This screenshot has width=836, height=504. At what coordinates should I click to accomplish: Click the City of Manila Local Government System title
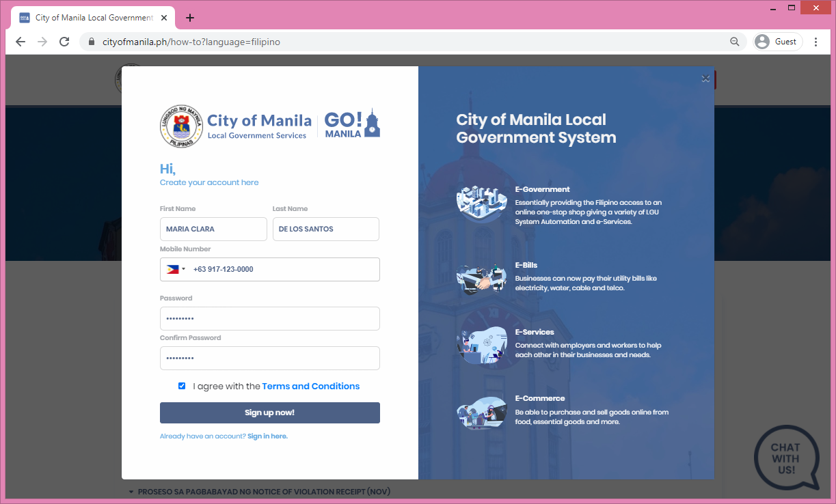[x=537, y=128]
